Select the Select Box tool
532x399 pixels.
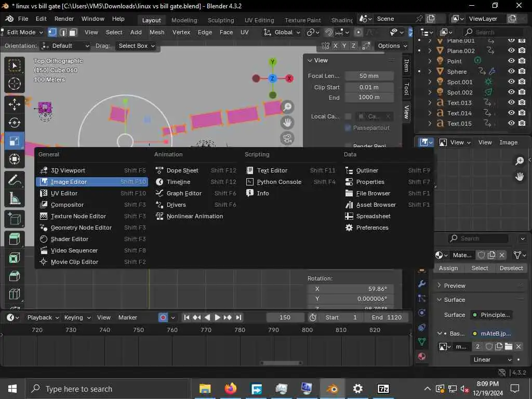coord(14,65)
